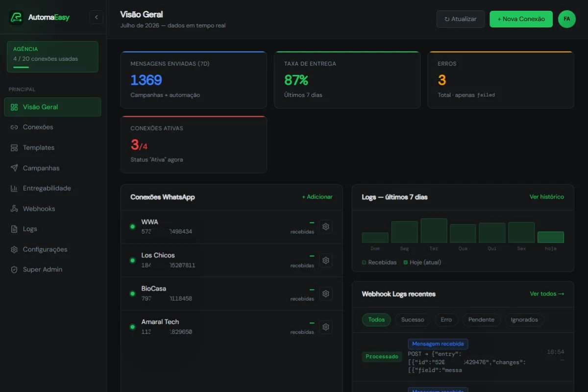Go to Webhooks page
Image resolution: width=588 pixels, height=392 pixels.
point(52,209)
